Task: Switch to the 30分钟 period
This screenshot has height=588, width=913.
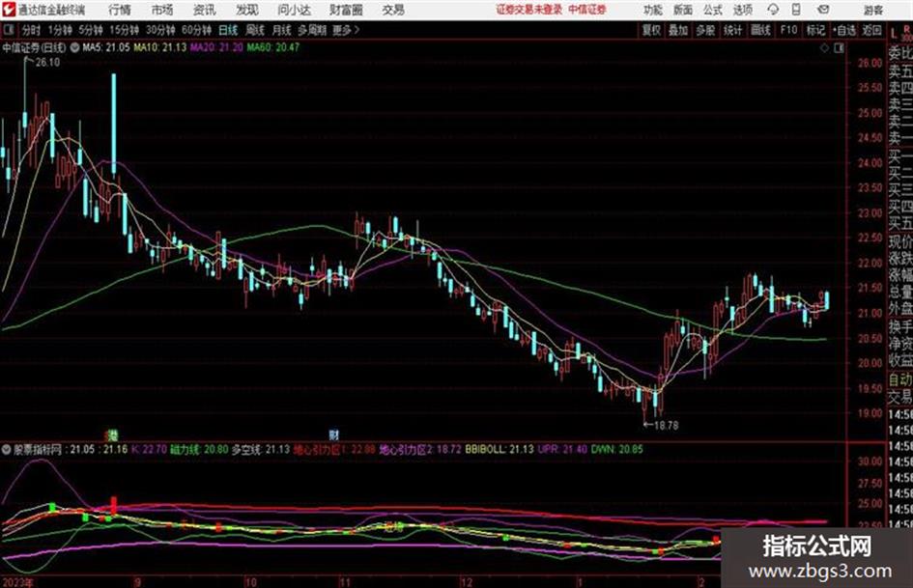Action: click(x=160, y=30)
